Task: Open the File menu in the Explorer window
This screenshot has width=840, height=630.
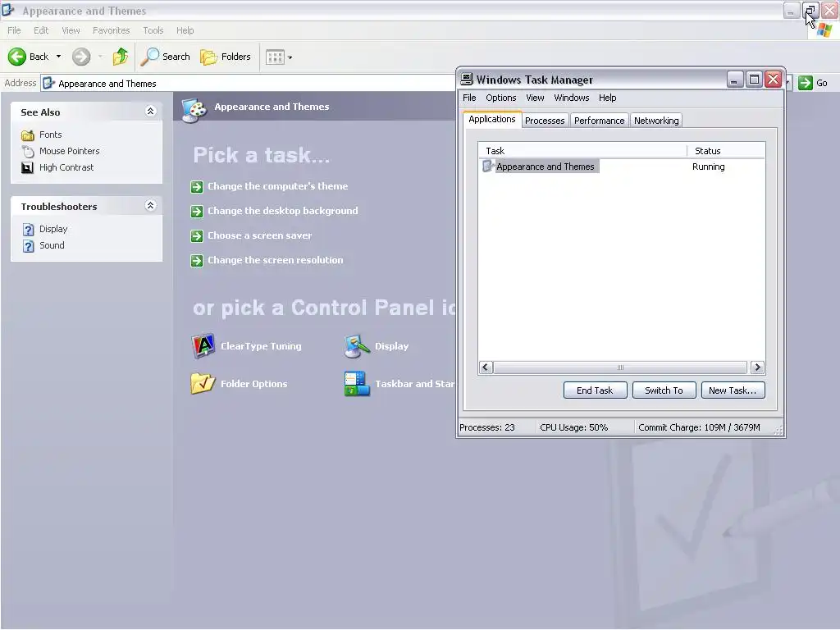Action: (14, 30)
